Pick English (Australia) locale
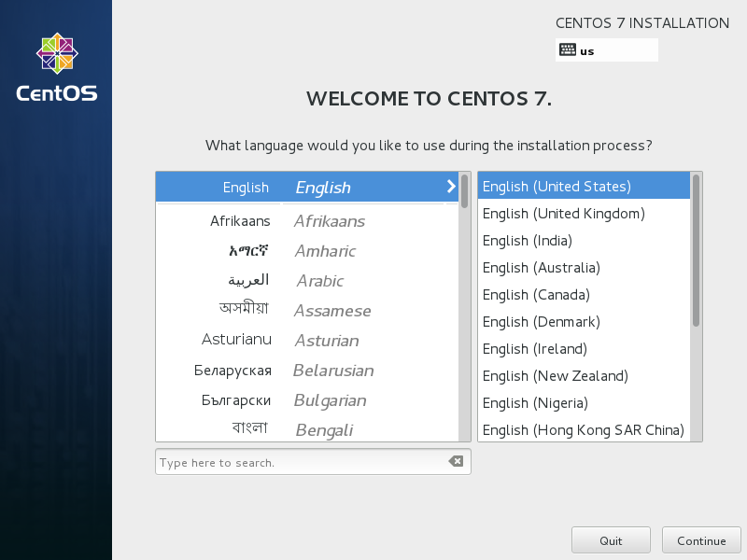The height and width of the screenshot is (560, 747). 584,268
